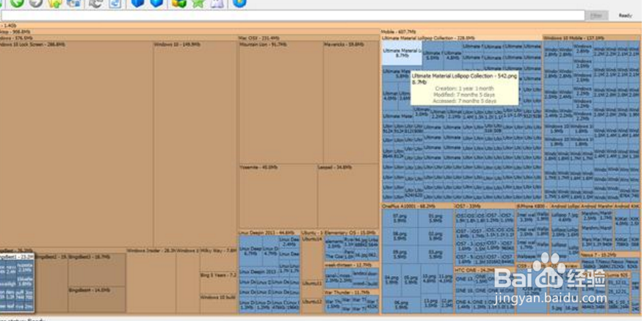Click the blue round shield icon

[x=239, y=3]
